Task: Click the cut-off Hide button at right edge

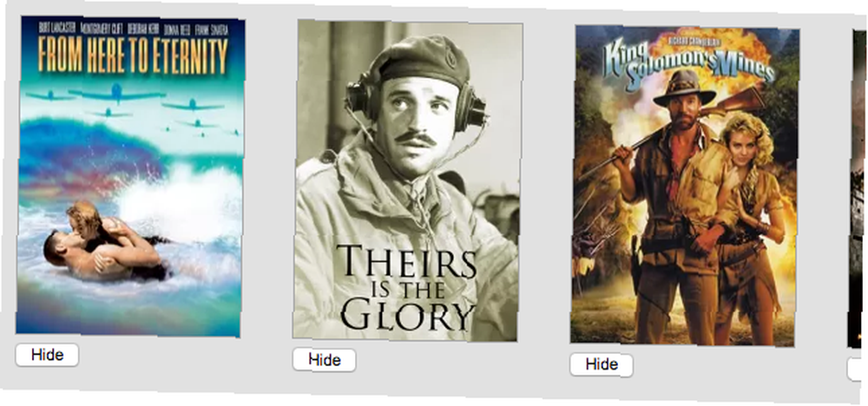Action: 858,370
